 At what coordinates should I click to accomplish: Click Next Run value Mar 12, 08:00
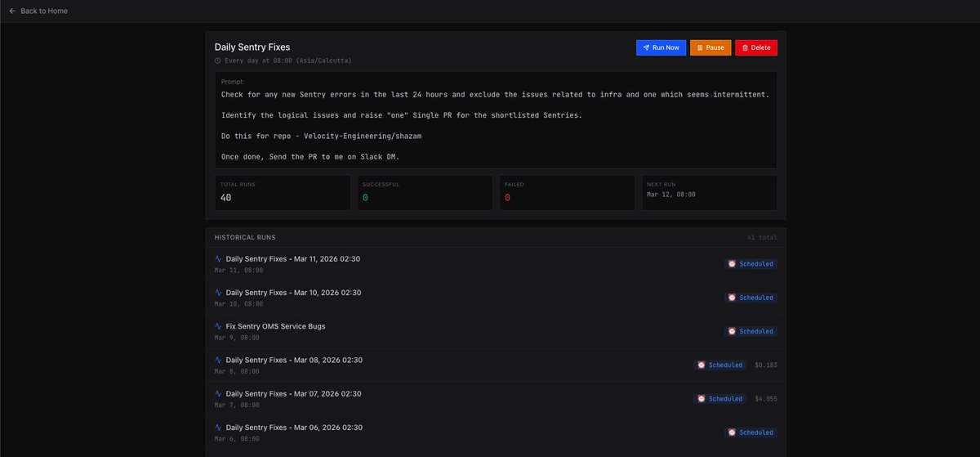click(x=671, y=195)
